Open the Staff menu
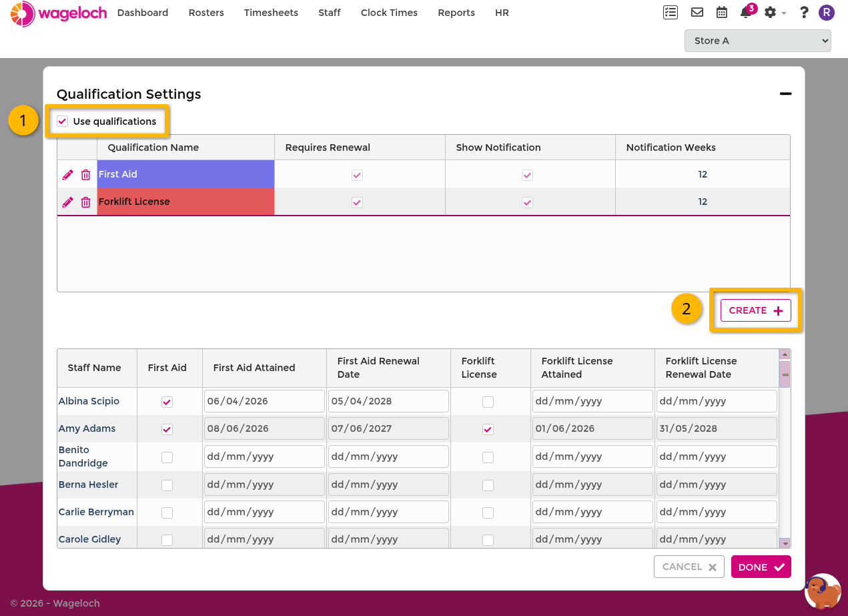Image resolution: width=848 pixels, height=616 pixels. coord(330,13)
